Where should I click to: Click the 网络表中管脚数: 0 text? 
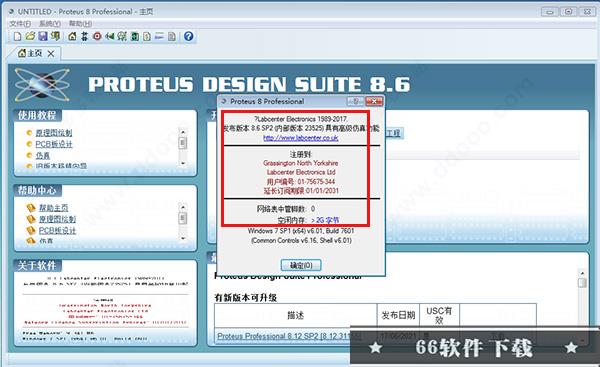pos(286,209)
